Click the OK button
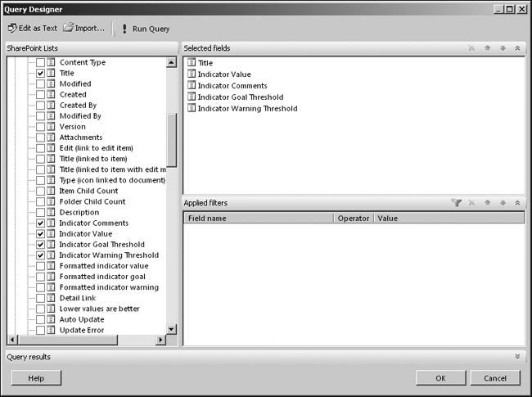This screenshot has width=532, height=397. (440, 378)
